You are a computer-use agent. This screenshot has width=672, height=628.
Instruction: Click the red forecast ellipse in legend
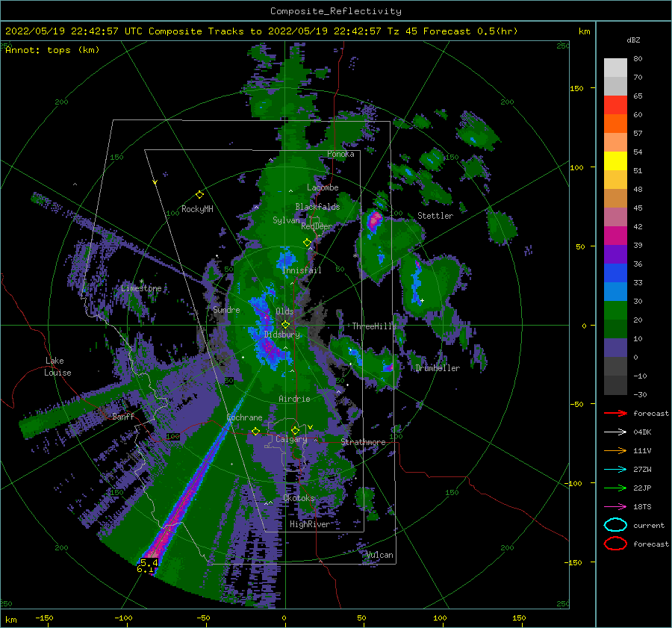coord(615,544)
